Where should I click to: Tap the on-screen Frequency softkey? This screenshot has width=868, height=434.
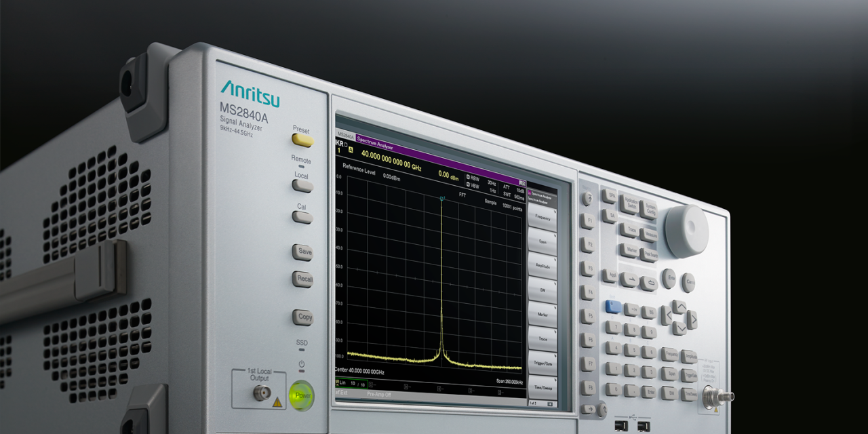pos(542,219)
